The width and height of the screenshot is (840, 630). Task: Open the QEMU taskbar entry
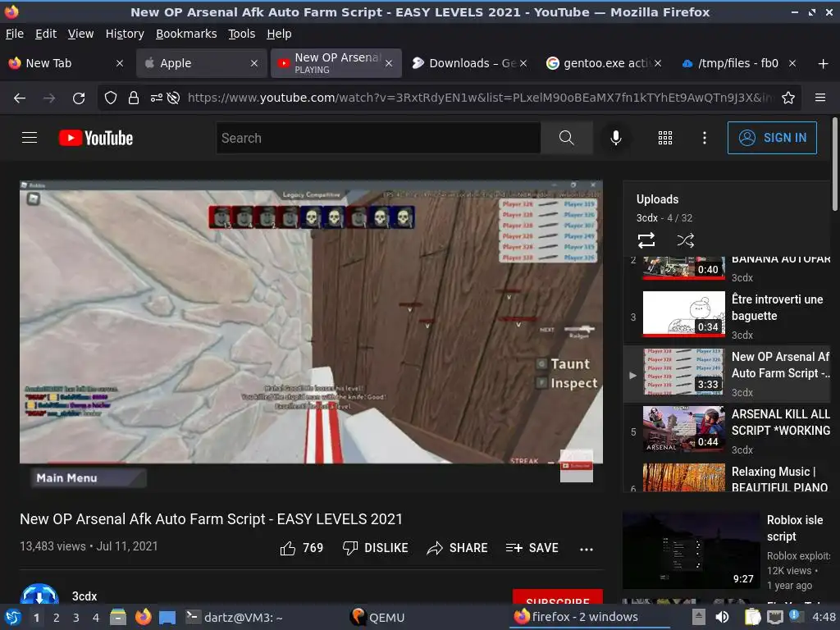click(x=377, y=617)
